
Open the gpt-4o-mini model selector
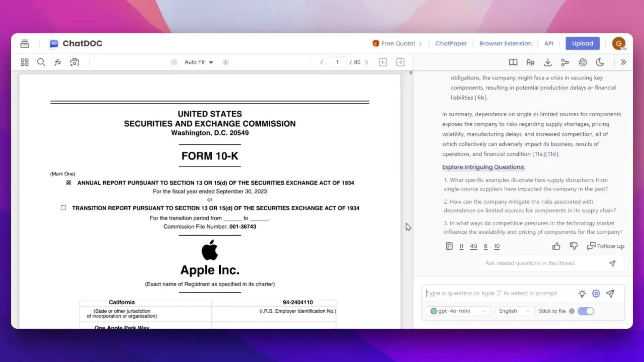458,311
